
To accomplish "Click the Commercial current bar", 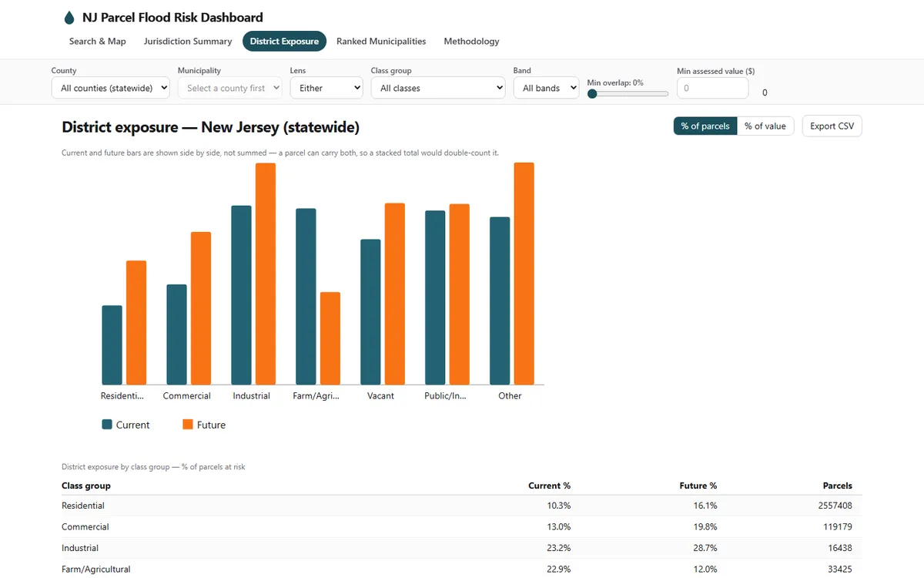I will tap(176, 334).
